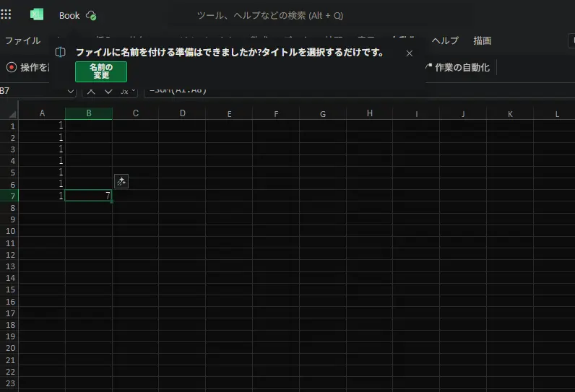Click the Copilot sparkle icon near column C
Viewport: 575px width, 392px height.
click(x=121, y=181)
